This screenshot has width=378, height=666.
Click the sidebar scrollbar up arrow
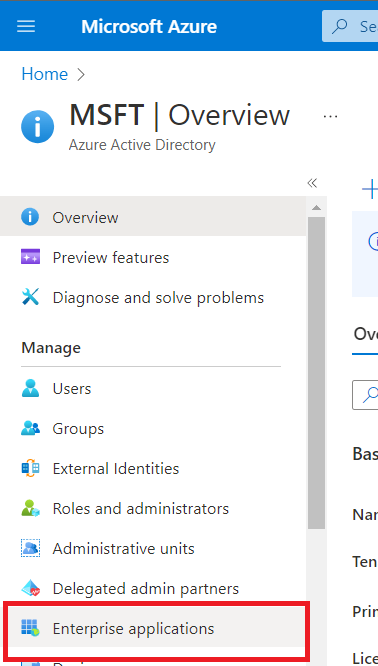pyautogui.click(x=316, y=207)
